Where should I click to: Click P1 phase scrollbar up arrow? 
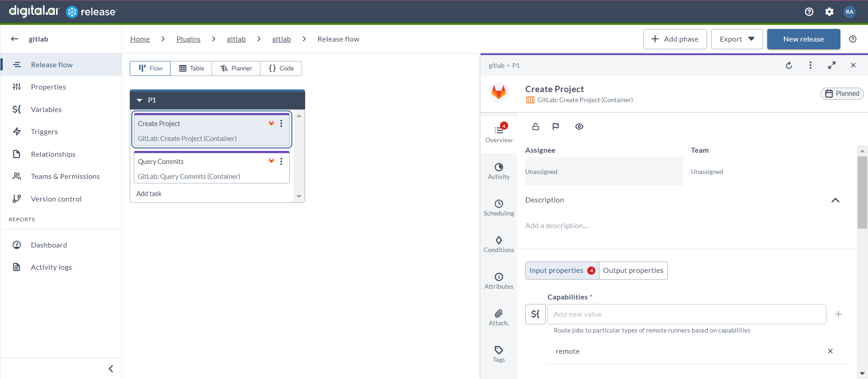299,116
